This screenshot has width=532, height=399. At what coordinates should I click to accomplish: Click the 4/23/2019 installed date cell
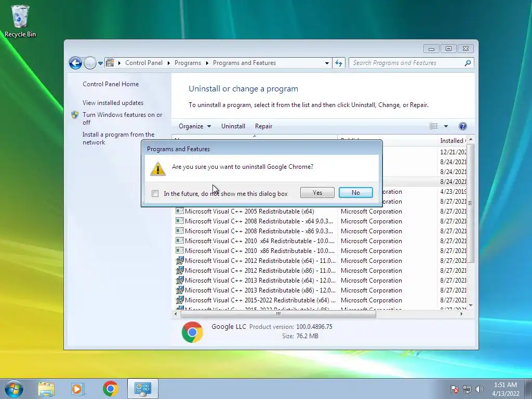point(453,191)
